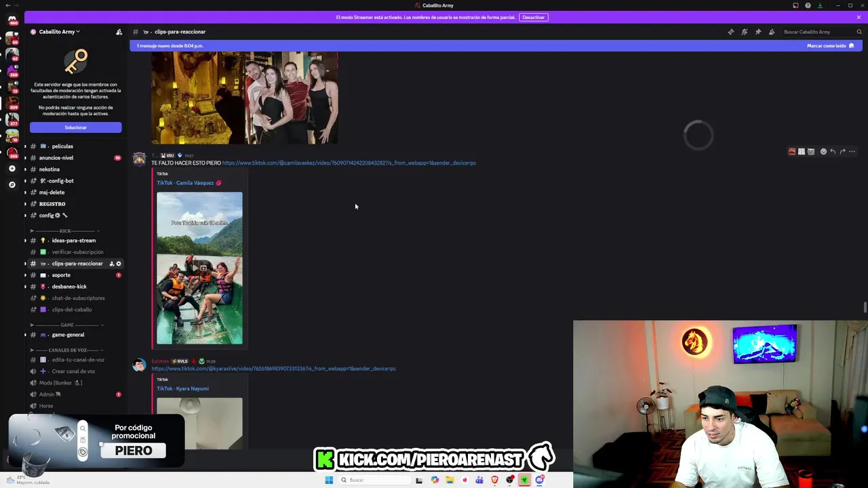Join the Crear canal de voz channel

75,371
